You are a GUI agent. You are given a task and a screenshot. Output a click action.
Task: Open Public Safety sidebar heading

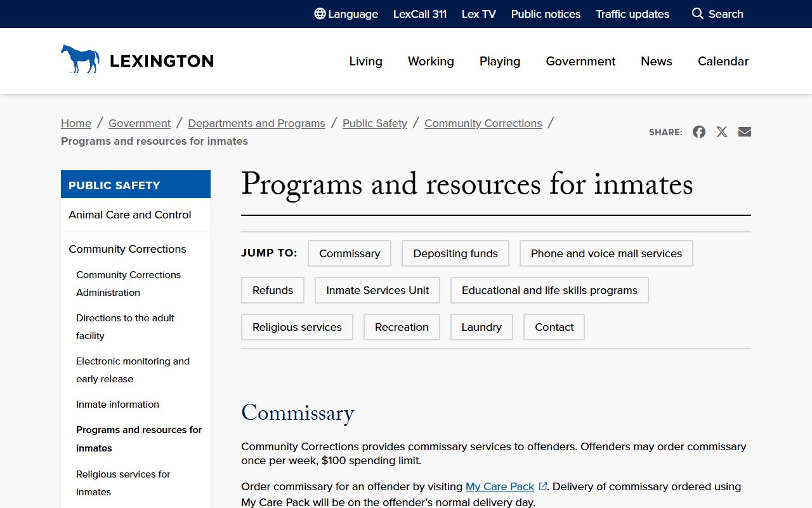136,184
